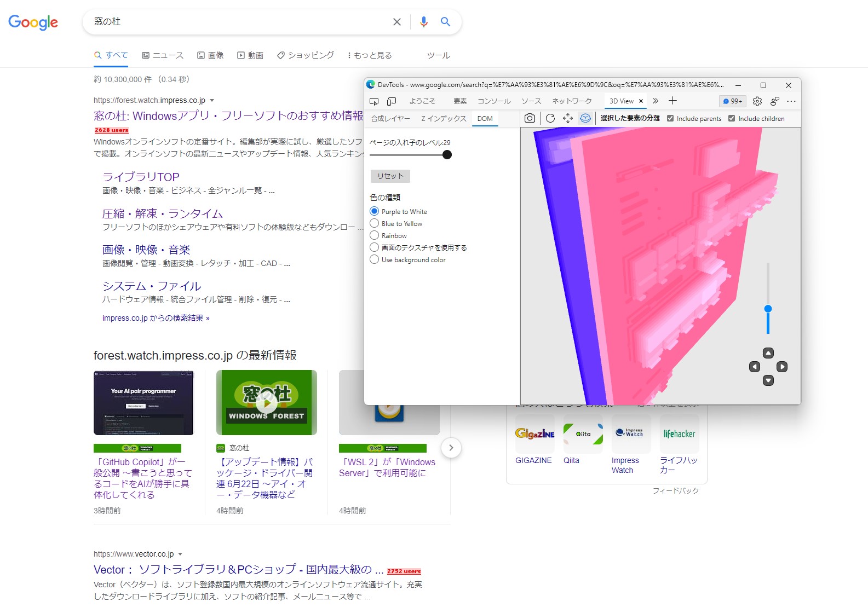Uncheck Include parents checkbox
The image size is (868, 613).
coord(670,118)
